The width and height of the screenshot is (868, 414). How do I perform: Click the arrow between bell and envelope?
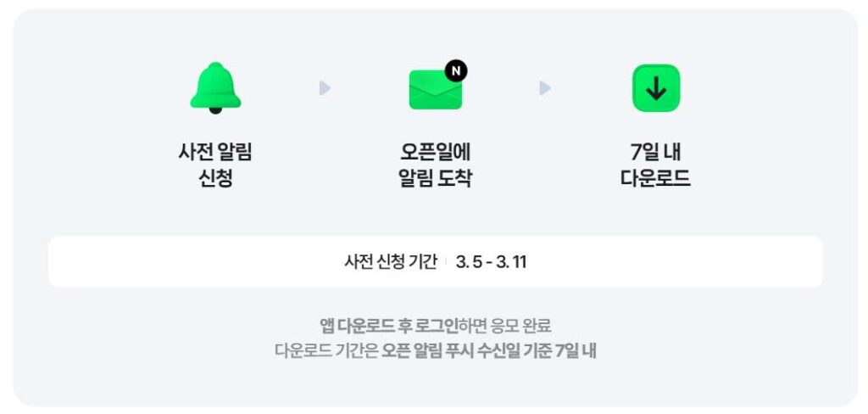(325, 88)
